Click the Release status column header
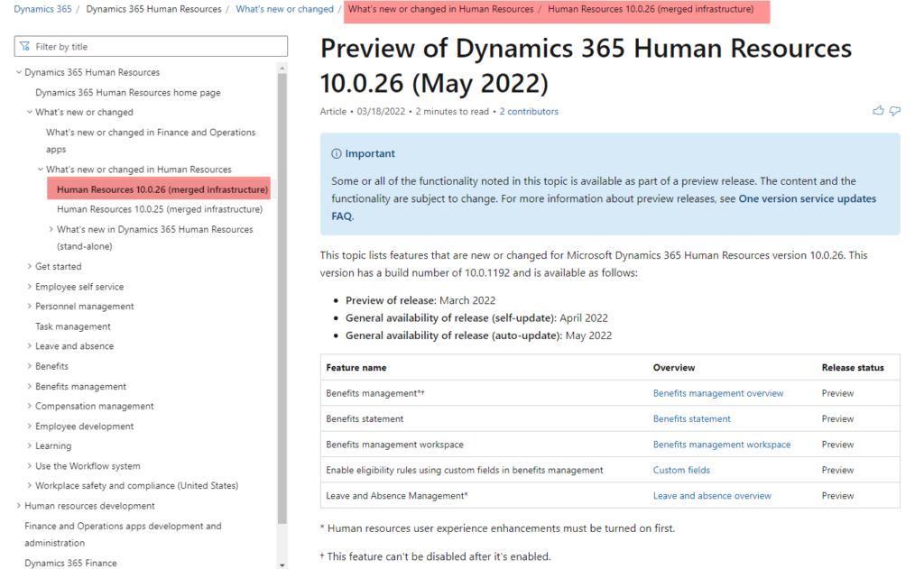 [853, 367]
